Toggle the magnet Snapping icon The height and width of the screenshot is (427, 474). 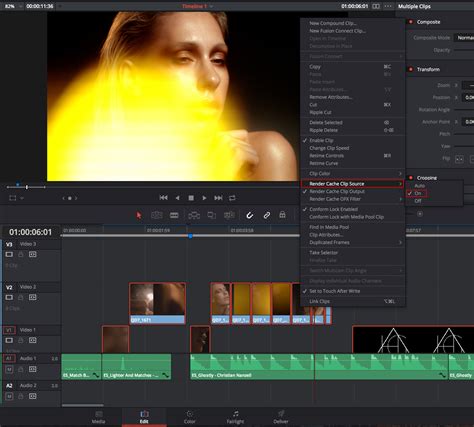tap(249, 215)
